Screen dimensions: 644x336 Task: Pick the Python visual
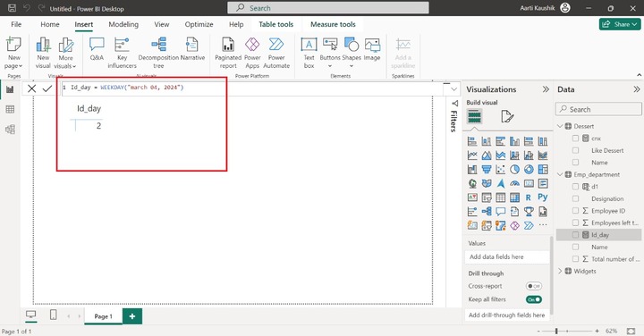(543, 197)
